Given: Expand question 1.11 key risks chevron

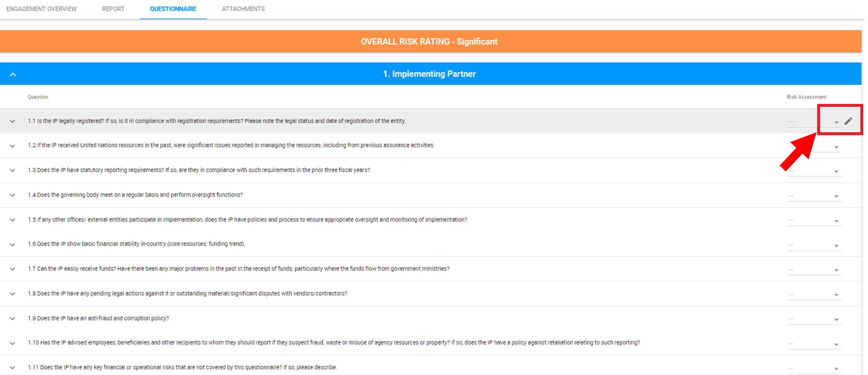Looking at the screenshot, I should tap(13, 367).
